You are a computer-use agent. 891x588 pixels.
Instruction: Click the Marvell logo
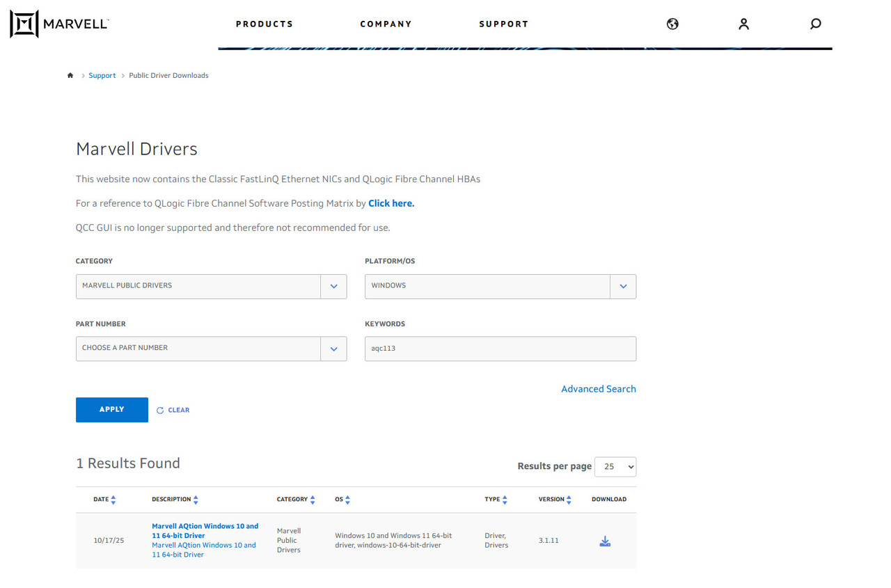tap(59, 24)
